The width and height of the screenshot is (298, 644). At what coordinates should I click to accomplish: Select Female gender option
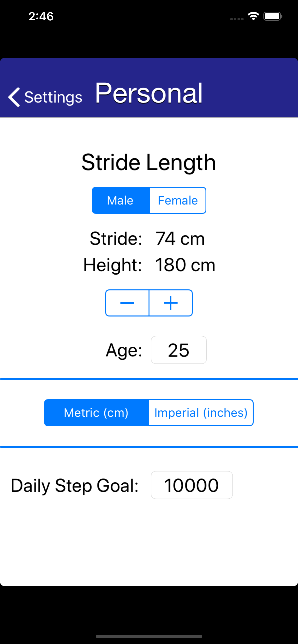point(178,200)
